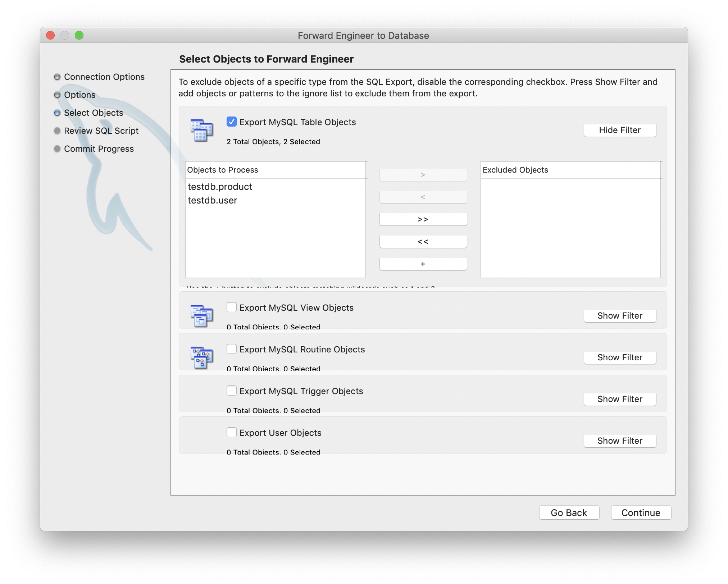Go Back to previous wizard page

click(x=569, y=512)
